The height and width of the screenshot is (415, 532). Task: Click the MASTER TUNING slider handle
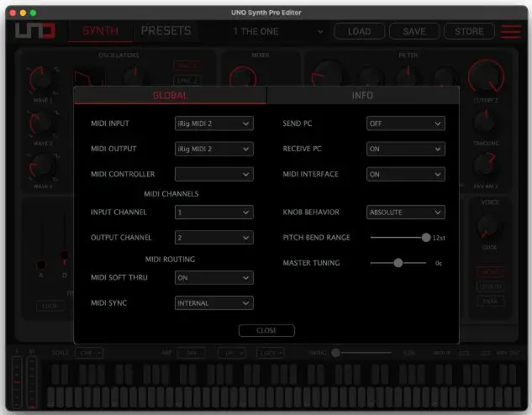[x=398, y=263]
